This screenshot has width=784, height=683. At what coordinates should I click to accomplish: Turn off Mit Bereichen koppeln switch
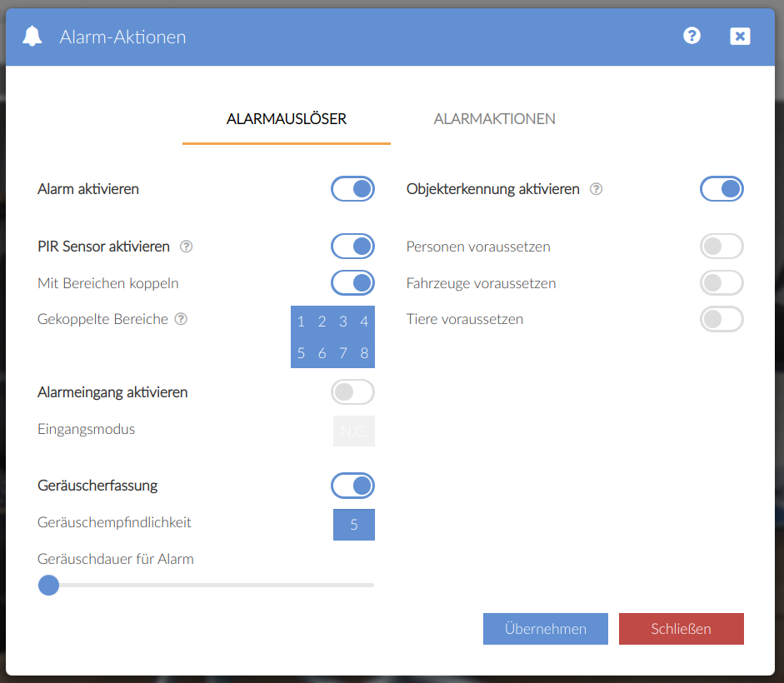pos(353,283)
